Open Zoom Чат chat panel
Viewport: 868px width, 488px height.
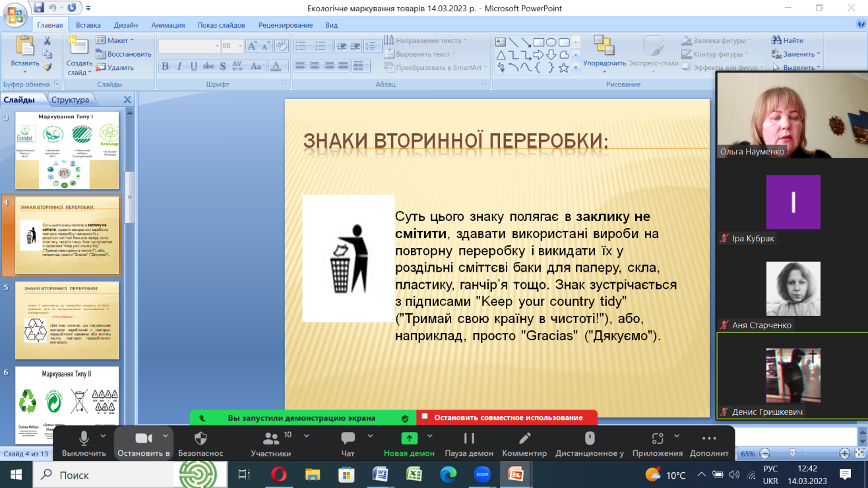348,443
